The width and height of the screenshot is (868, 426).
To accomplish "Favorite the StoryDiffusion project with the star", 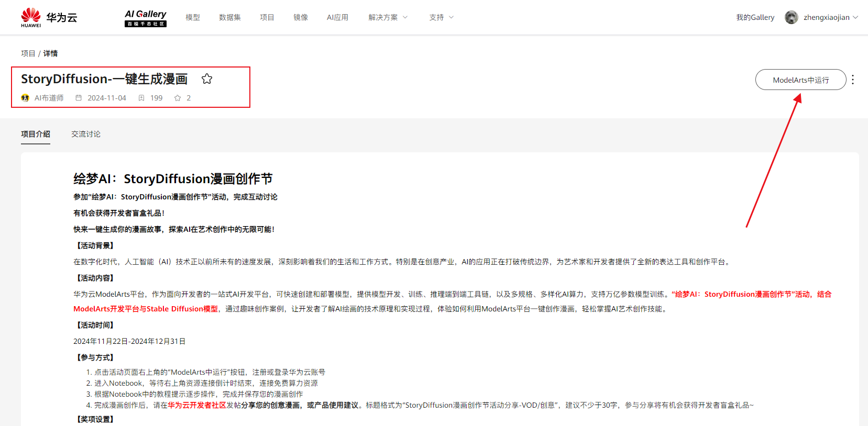I will coord(207,79).
